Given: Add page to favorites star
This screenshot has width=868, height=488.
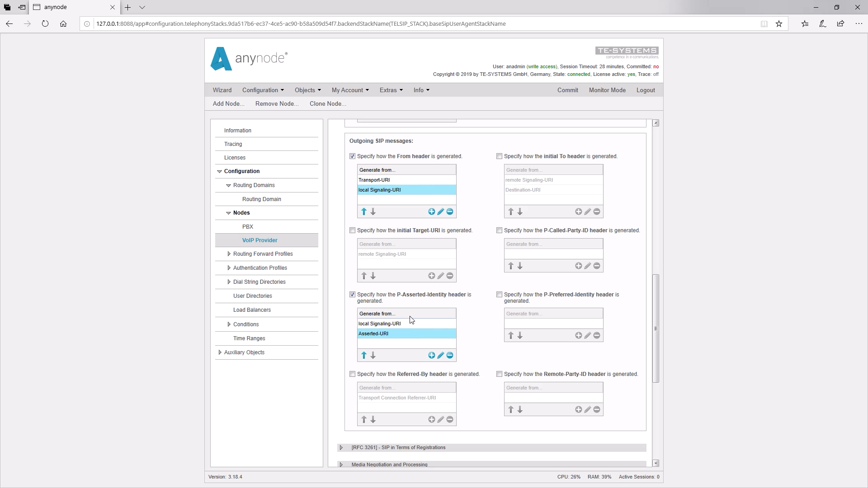Looking at the screenshot, I should (779, 23).
